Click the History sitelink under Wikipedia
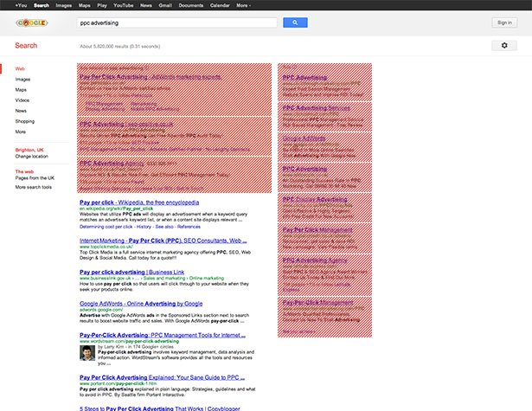This screenshot has width=532, height=411. pyautogui.click(x=144, y=227)
